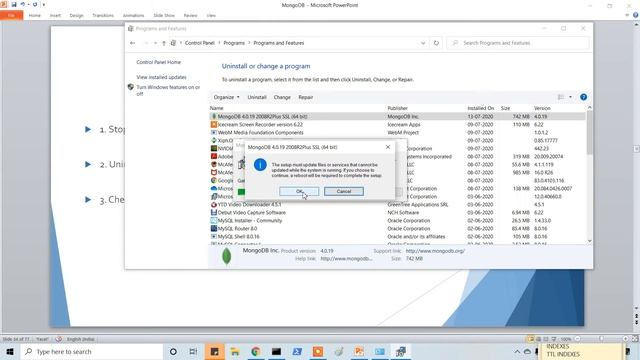Switch to PowerPoint Review tab
Screen dimensions: 640x360
pyautogui.click(x=190, y=16)
